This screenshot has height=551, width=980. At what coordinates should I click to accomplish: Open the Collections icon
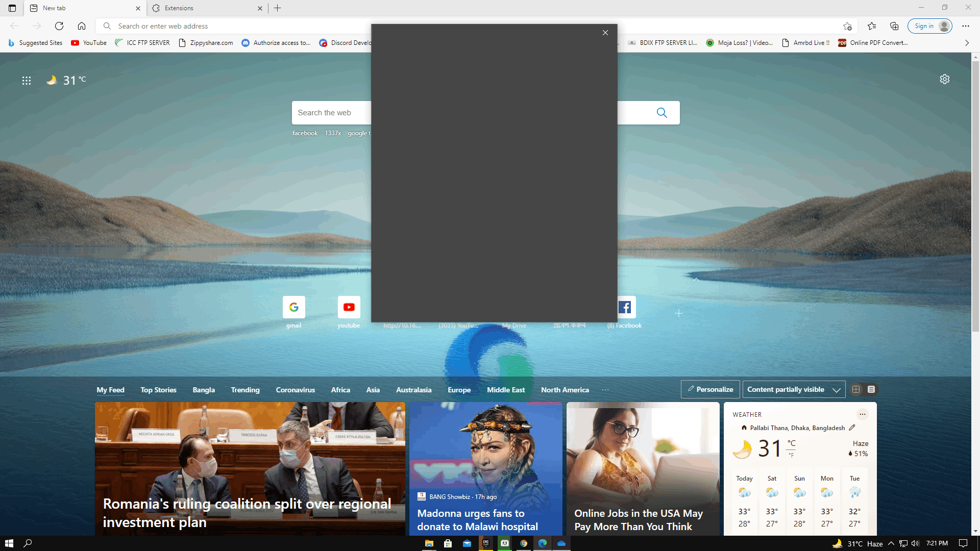click(x=894, y=26)
